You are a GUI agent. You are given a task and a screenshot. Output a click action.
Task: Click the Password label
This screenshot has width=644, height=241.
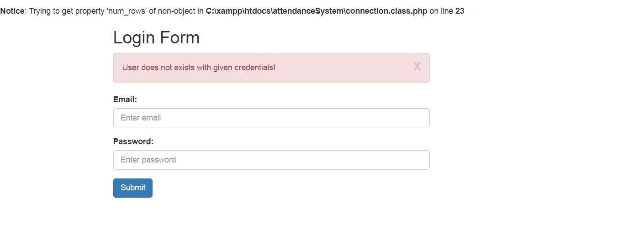click(x=133, y=141)
